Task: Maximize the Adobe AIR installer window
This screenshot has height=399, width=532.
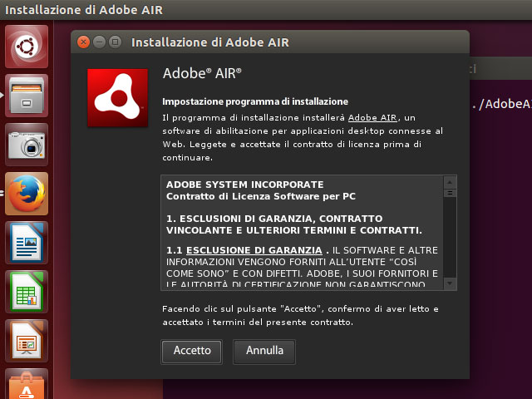Action: click(x=116, y=42)
